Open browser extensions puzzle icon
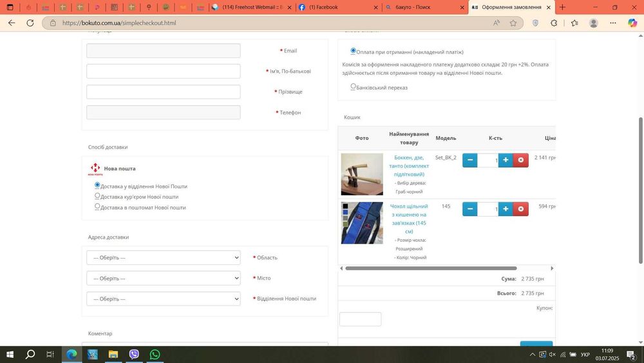This screenshot has height=363, width=644. pos(554,23)
